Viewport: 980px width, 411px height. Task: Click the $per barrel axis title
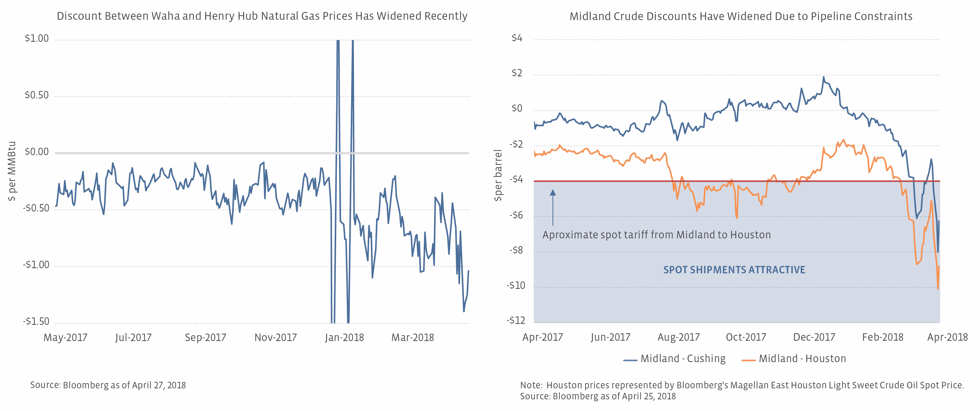click(498, 175)
